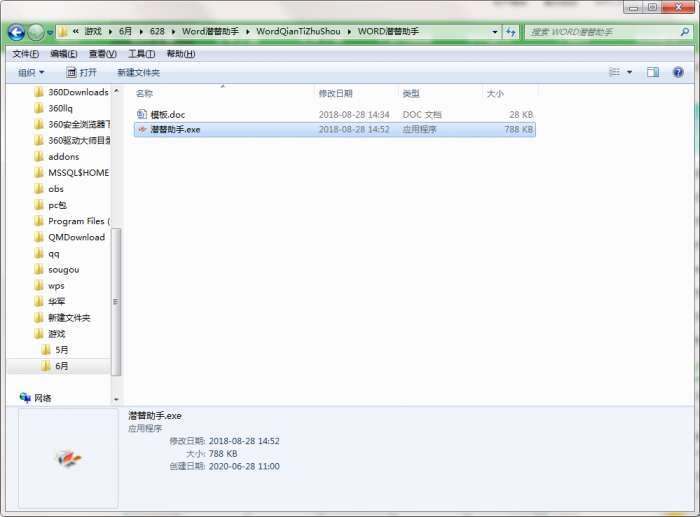Open the 帮助(H) menu
This screenshot has width=700, height=517.
pyautogui.click(x=181, y=54)
